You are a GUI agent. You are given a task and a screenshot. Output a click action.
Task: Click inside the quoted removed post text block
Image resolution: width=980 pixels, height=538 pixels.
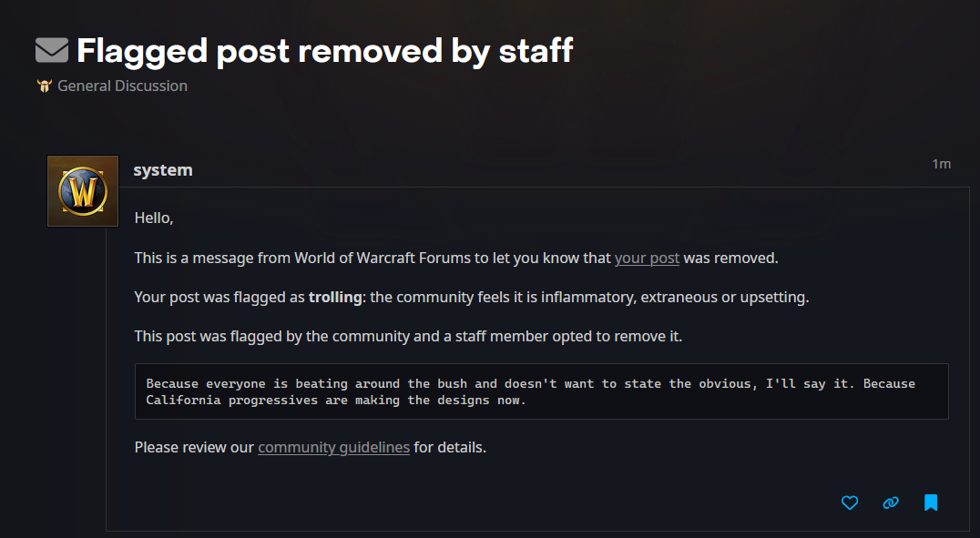pyautogui.click(x=541, y=391)
